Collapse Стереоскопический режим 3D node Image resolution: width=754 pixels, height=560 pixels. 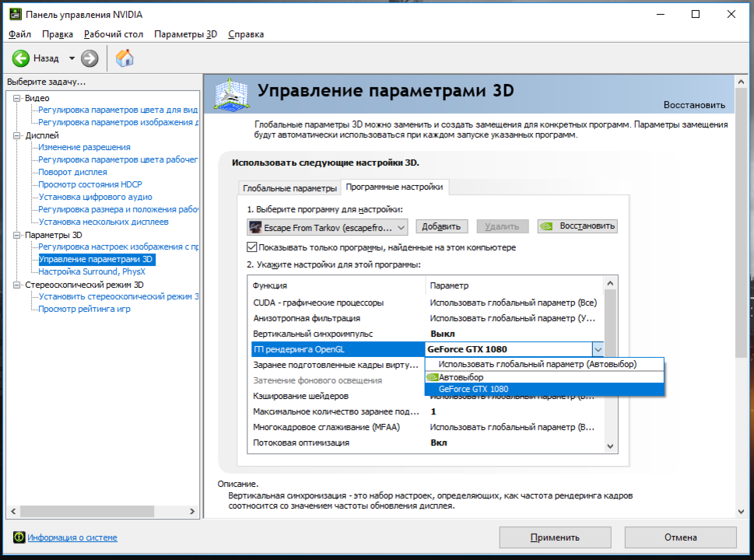pyautogui.click(x=17, y=285)
